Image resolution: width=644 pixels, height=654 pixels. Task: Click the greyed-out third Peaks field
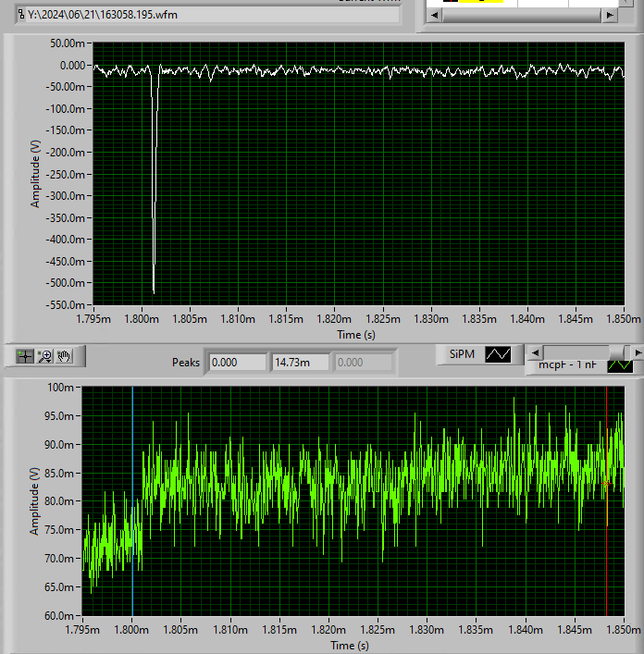coord(363,363)
